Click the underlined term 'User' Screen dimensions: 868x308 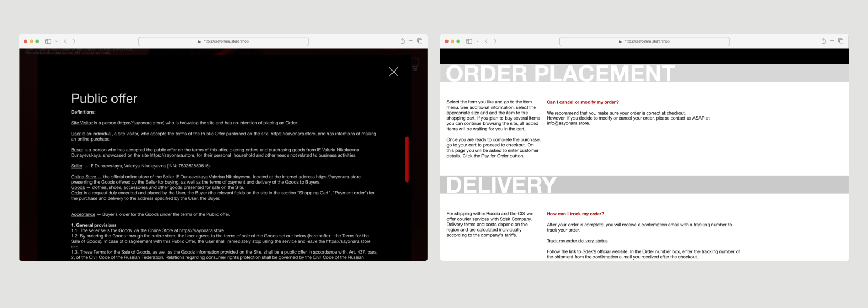pos(76,134)
